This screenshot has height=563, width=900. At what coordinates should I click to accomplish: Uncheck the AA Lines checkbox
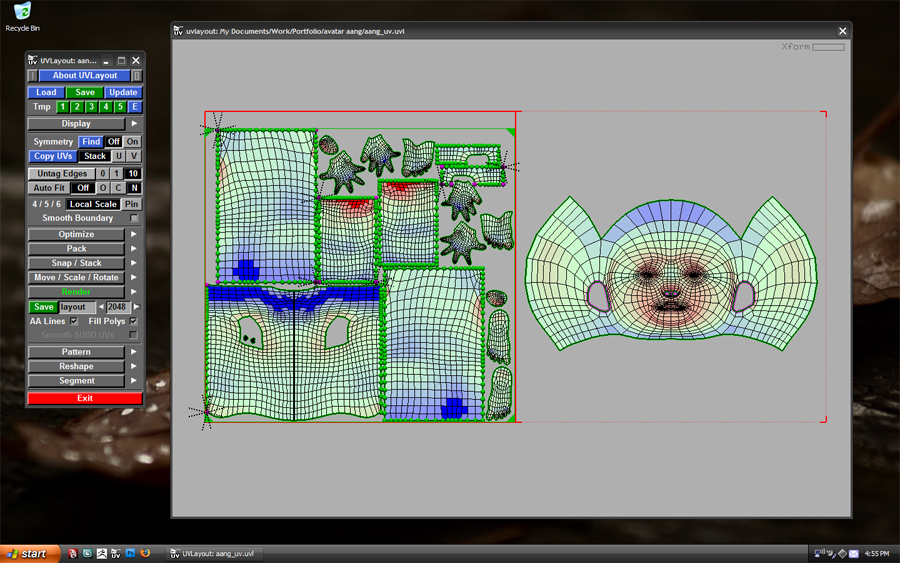(74, 321)
